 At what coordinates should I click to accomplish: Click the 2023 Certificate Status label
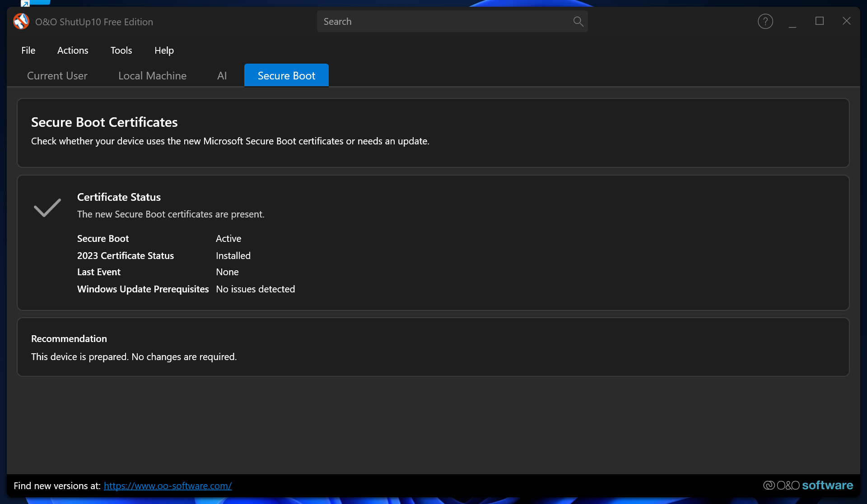(x=126, y=255)
